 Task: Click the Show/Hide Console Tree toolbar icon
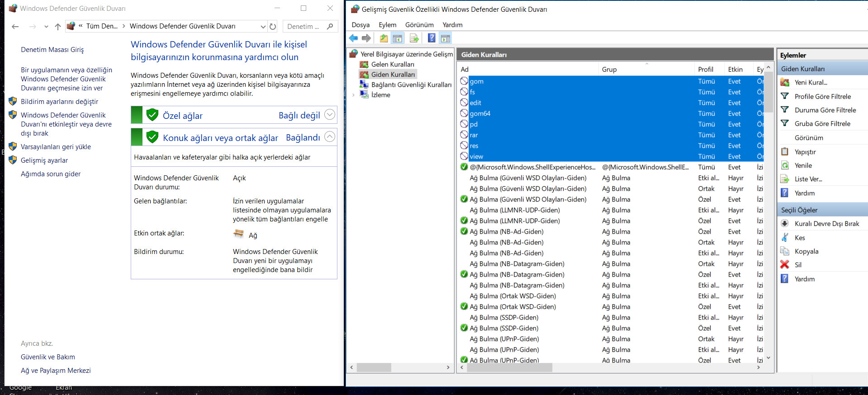coord(398,38)
